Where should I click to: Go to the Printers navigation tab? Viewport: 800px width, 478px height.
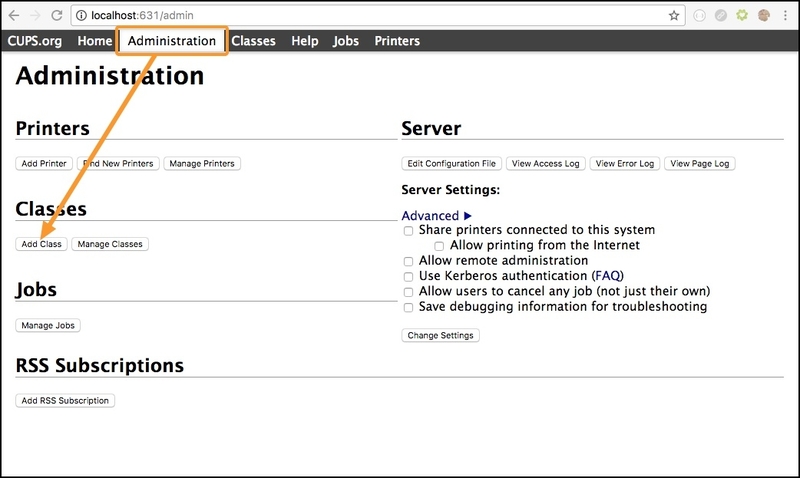(x=397, y=41)
